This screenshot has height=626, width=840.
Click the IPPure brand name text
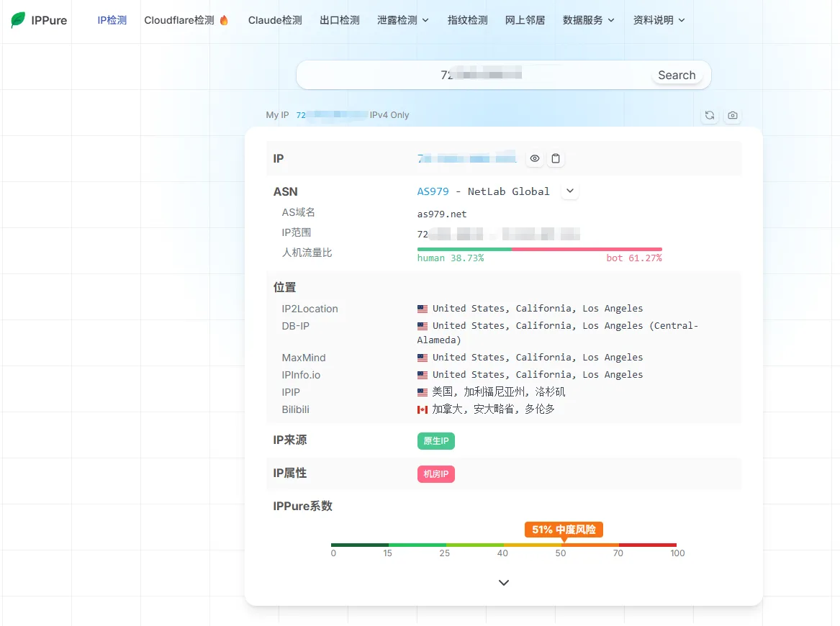point(49,20)
